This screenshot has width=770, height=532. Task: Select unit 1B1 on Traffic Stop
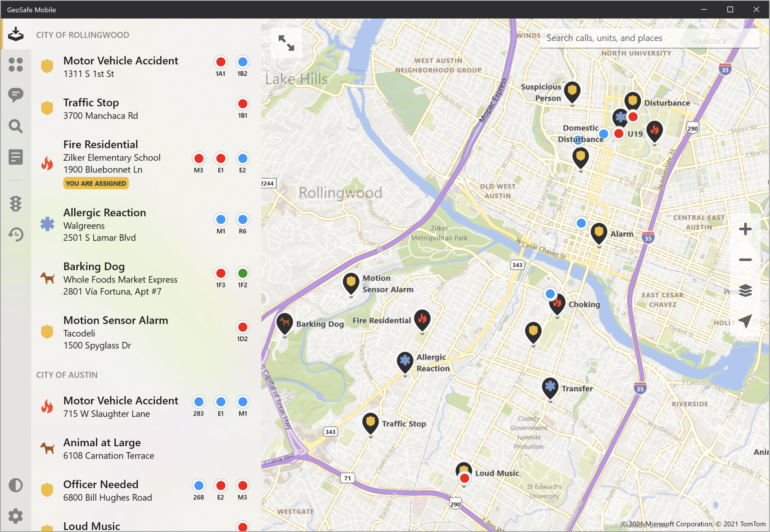[x=243, y=104]
